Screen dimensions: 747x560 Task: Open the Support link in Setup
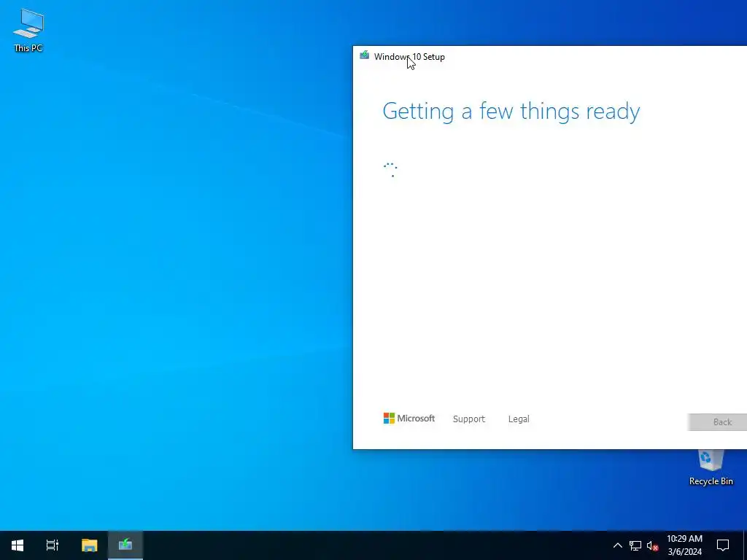pyautogui.click(x=469, y=419)
